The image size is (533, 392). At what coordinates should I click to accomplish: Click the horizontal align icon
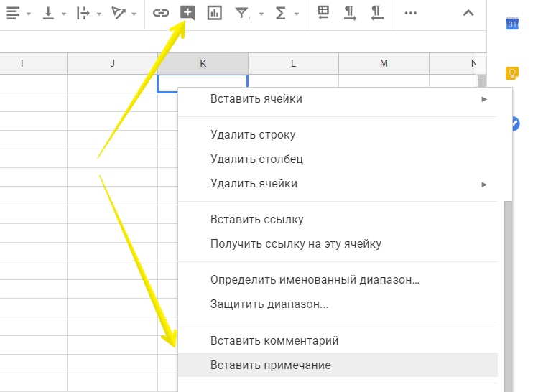tap(13, 13)
